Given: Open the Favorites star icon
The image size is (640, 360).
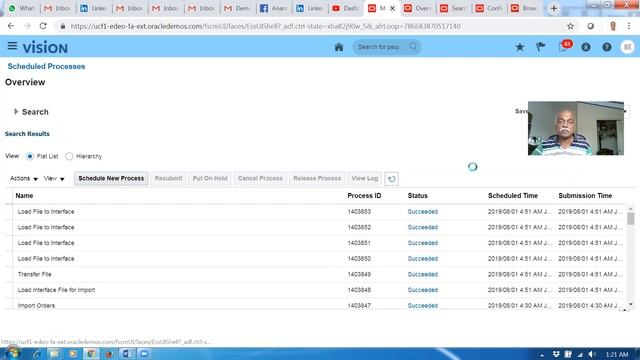Looking at the screenshot, I should [x=520, y=47].
